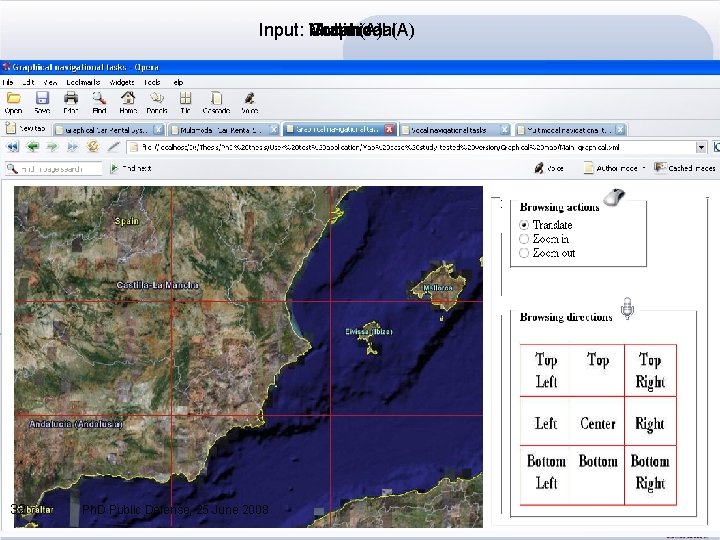Click the Top Right direction cell
720x540 pixels.
650,370
